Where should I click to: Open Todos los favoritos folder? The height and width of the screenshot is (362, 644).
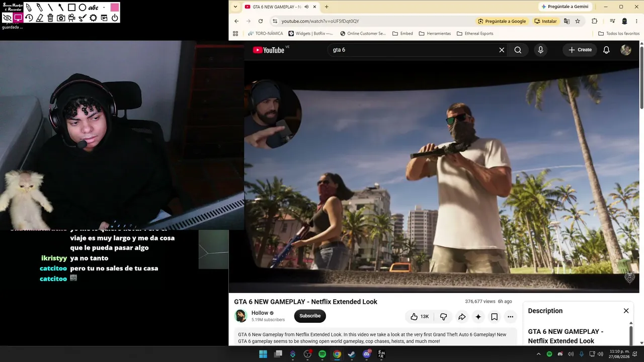click(x=619, y=34)
